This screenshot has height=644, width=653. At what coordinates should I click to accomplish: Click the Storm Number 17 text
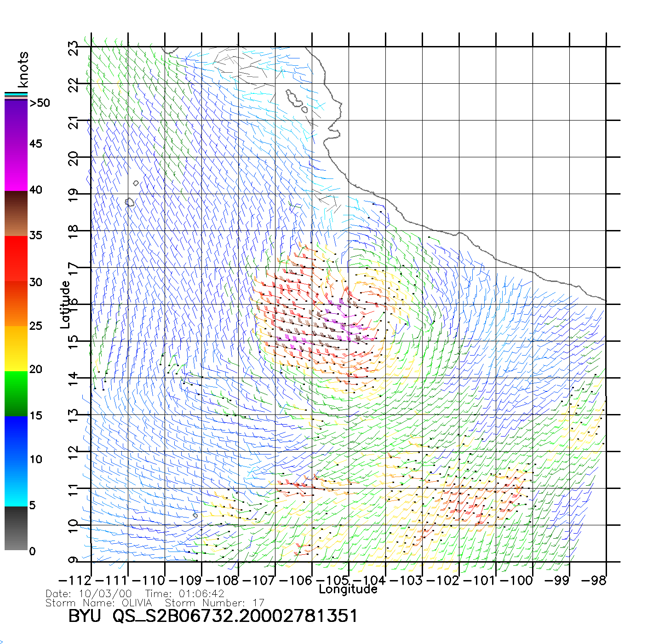(214, 603)
